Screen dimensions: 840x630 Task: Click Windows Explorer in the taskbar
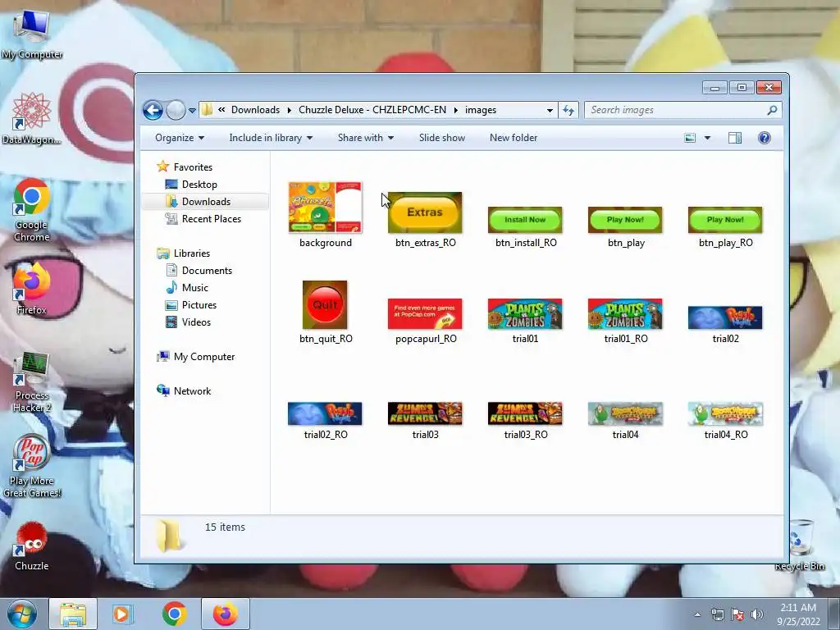(x=73, y=614)
